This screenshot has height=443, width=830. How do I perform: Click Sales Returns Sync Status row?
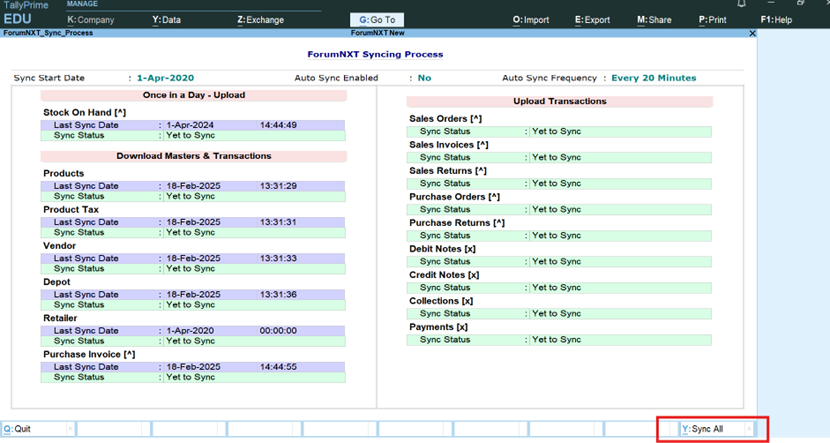559,183
